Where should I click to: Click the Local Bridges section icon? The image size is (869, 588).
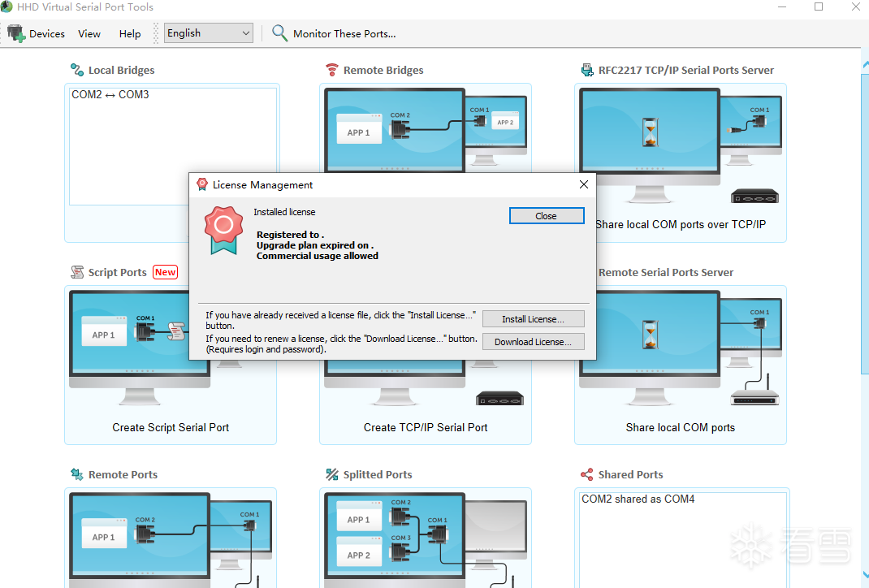pos(76,70)
